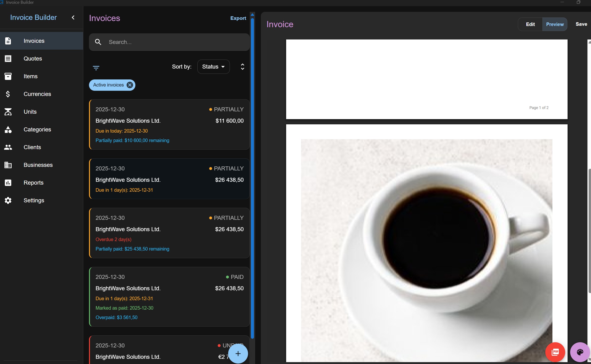Click the invoice list scrollbar
This screenshot has height=364, width=591.
(x=252, y=178)
